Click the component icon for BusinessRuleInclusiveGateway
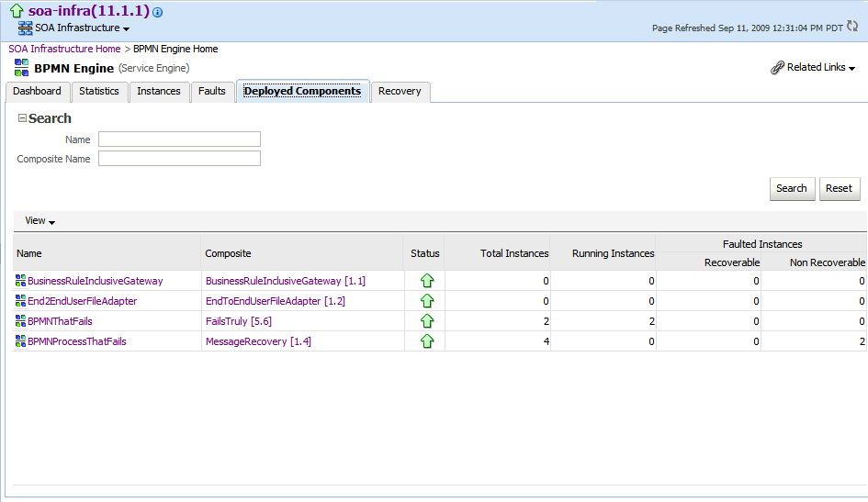 [x=20, y=280]
